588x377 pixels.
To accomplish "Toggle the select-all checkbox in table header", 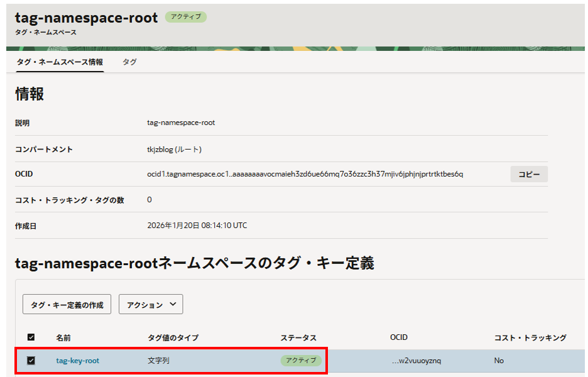I will 31,338.
